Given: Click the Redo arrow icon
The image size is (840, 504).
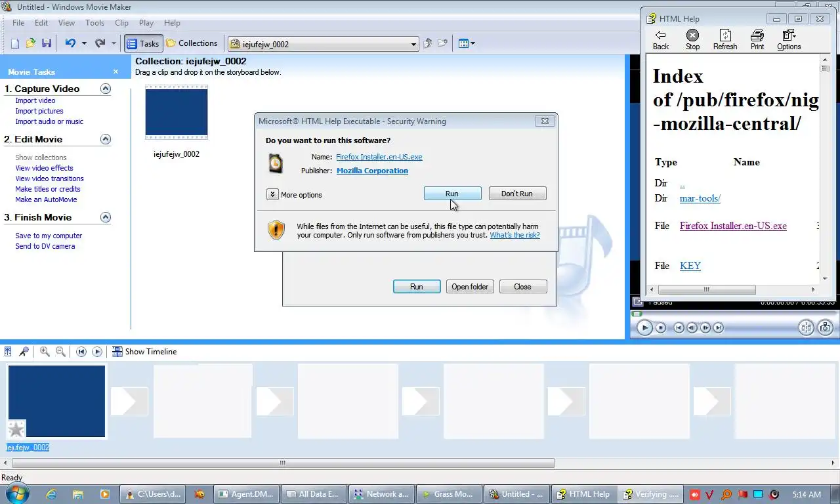Looking at the screenshot, I should (100, 43).
